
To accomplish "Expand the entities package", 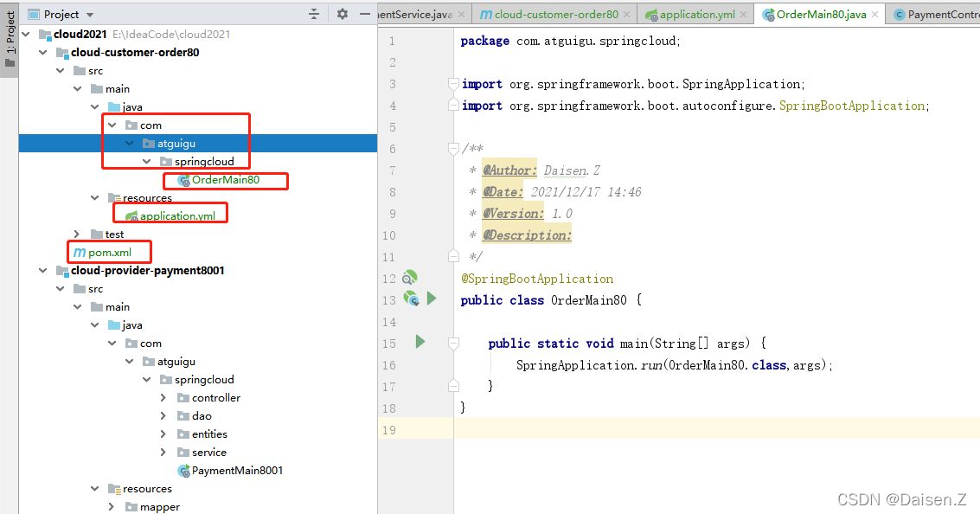I will (163, 434).
